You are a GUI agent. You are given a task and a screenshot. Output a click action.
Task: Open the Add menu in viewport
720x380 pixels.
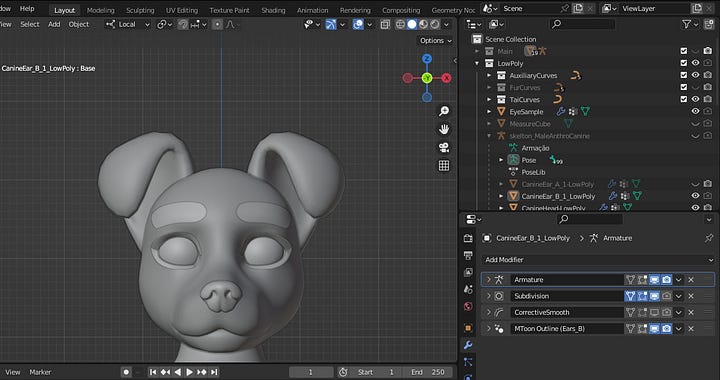tap(54, 24)
